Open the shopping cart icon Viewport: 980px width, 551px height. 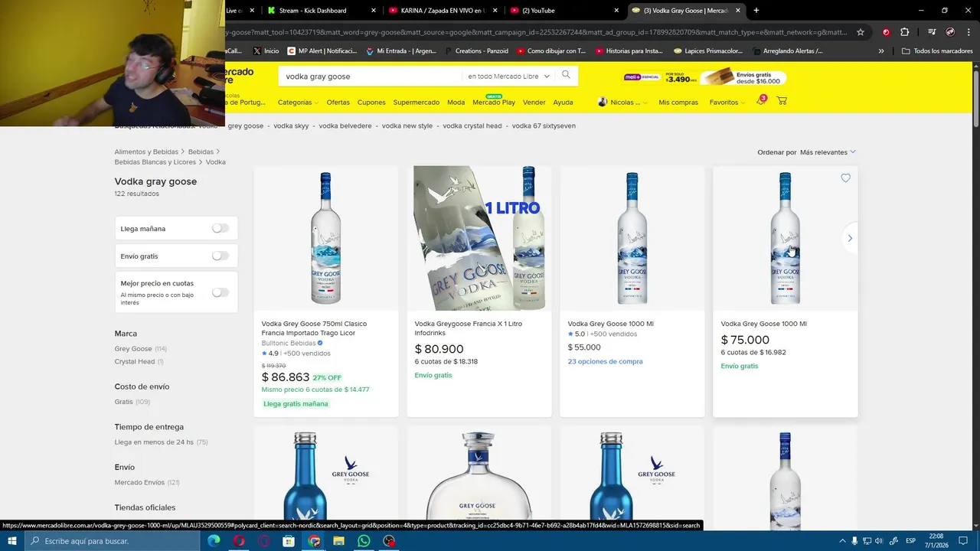tap(782, 101)
